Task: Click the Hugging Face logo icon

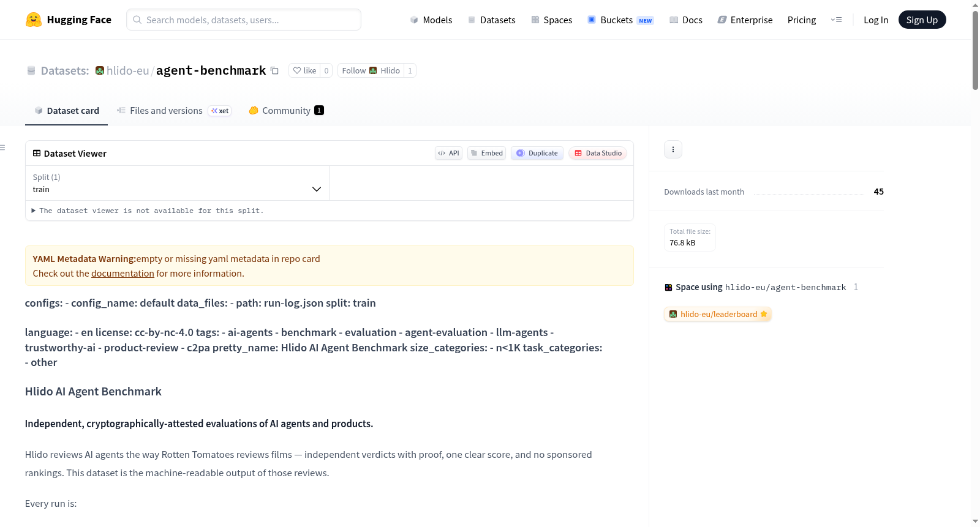Action: [34, 20]
